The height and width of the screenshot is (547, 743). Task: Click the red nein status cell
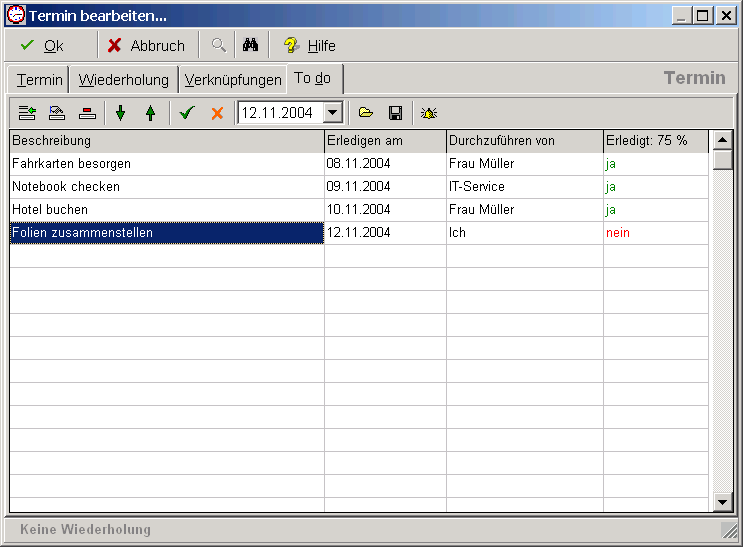coord(656,233)
